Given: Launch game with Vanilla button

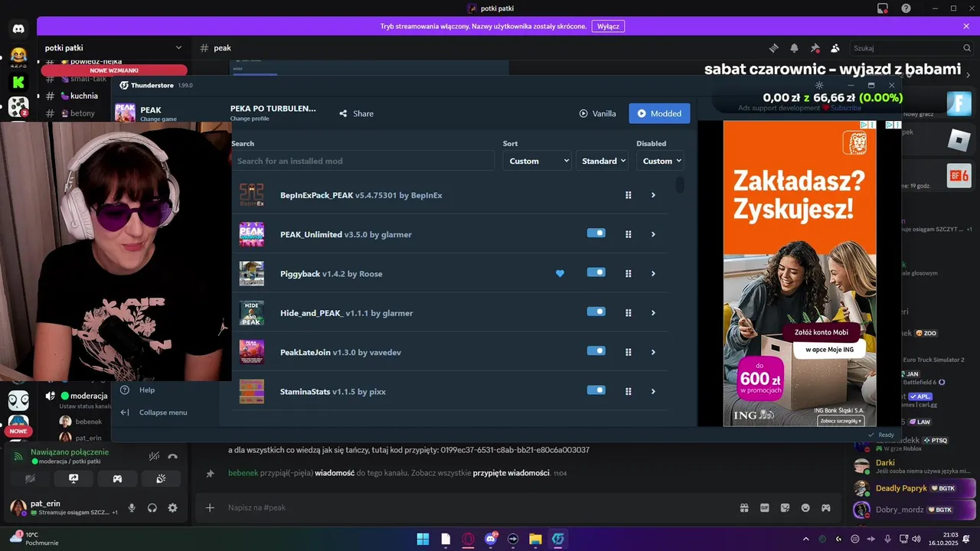Looking at the screenshot, I should click(x=597, y=113).
